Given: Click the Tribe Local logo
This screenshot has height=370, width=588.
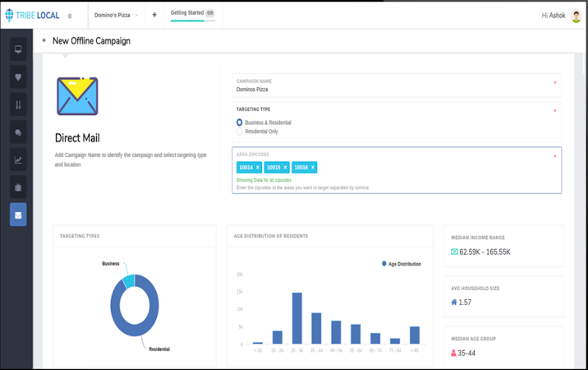Looking at the screenshot, I should pos(32,15).
